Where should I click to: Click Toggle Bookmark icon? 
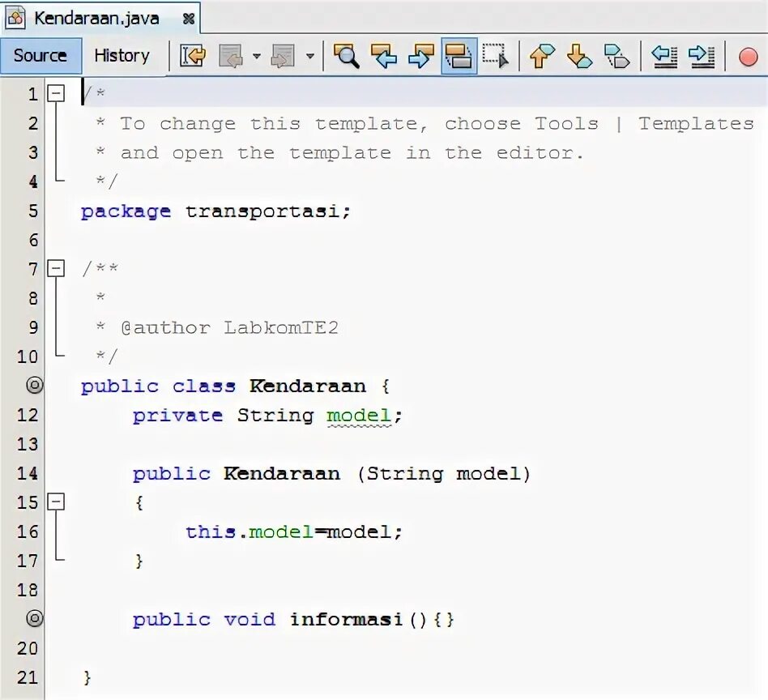(617, 55)
